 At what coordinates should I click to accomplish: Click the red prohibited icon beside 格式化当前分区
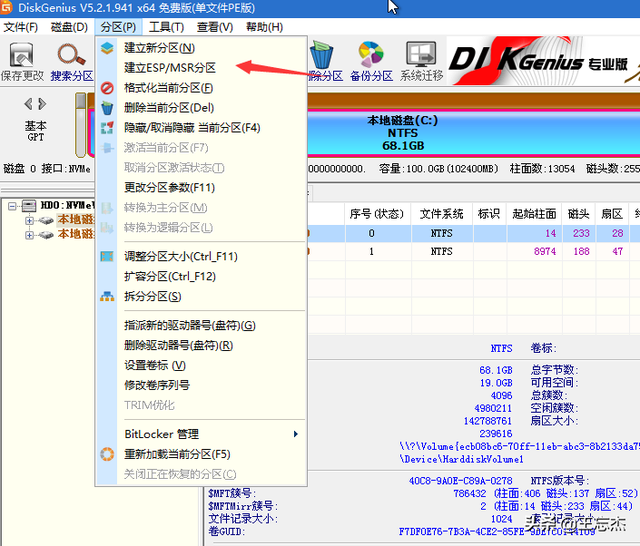pyautogui.click(x=107, y=88)
